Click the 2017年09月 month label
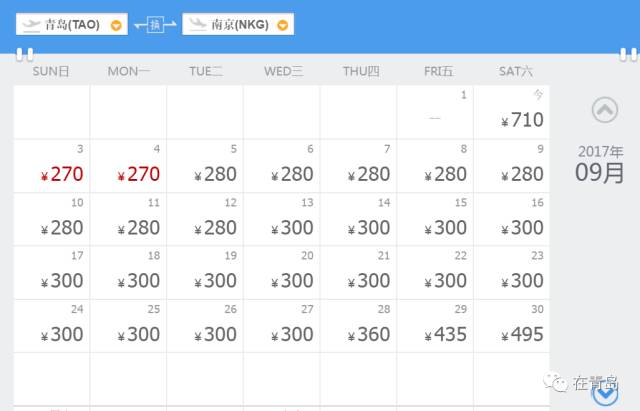 pyautogui.click(x=600, y=163)
